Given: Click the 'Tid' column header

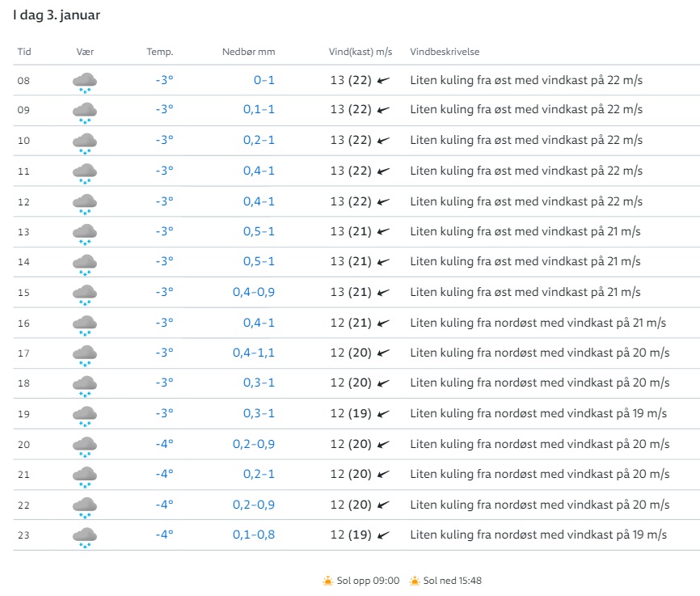Looking at the screenshot, I should coord(24,53).
